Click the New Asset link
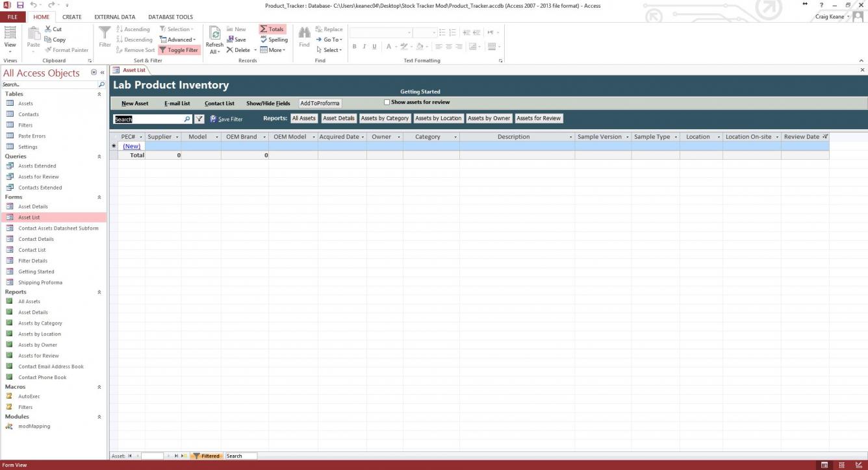 tap(135, 103)
